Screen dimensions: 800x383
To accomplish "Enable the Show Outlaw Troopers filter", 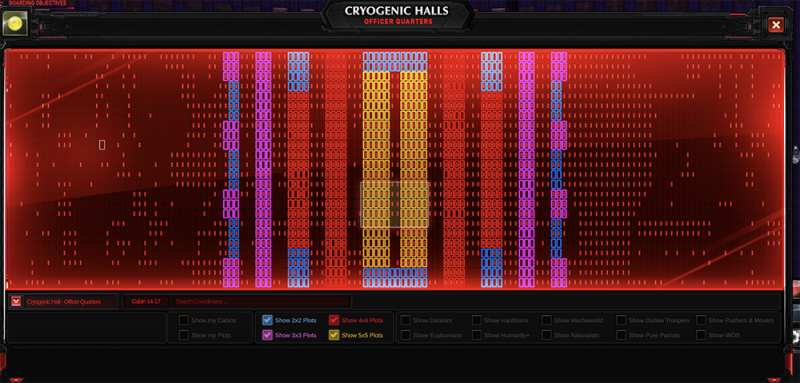I will coord(621,320).
